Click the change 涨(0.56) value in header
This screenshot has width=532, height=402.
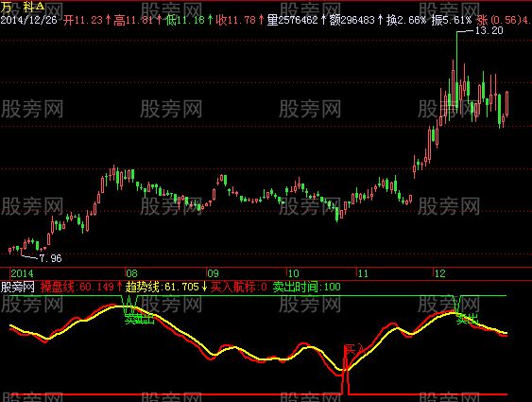click(x=498, y=20)
